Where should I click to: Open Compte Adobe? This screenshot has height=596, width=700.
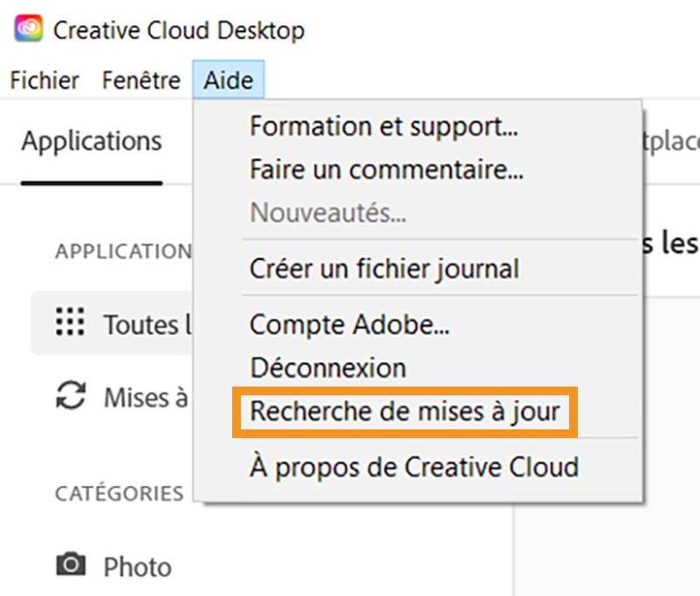coord(350,324)
